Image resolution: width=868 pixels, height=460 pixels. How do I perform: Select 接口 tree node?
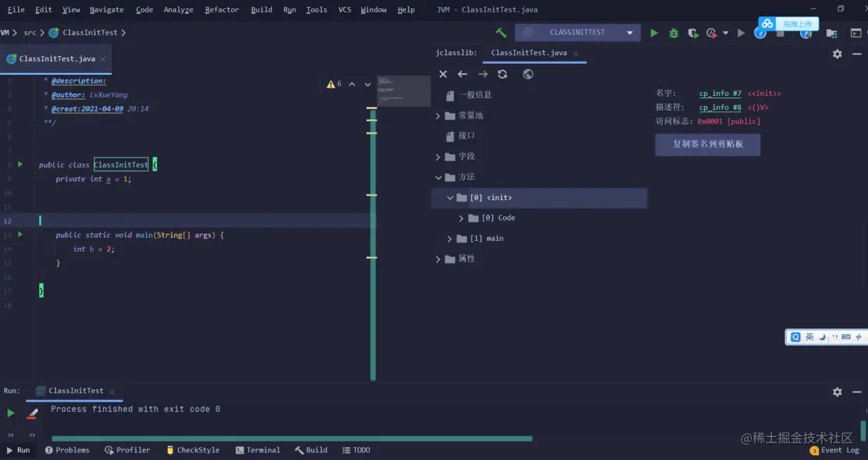click(467, 136)
